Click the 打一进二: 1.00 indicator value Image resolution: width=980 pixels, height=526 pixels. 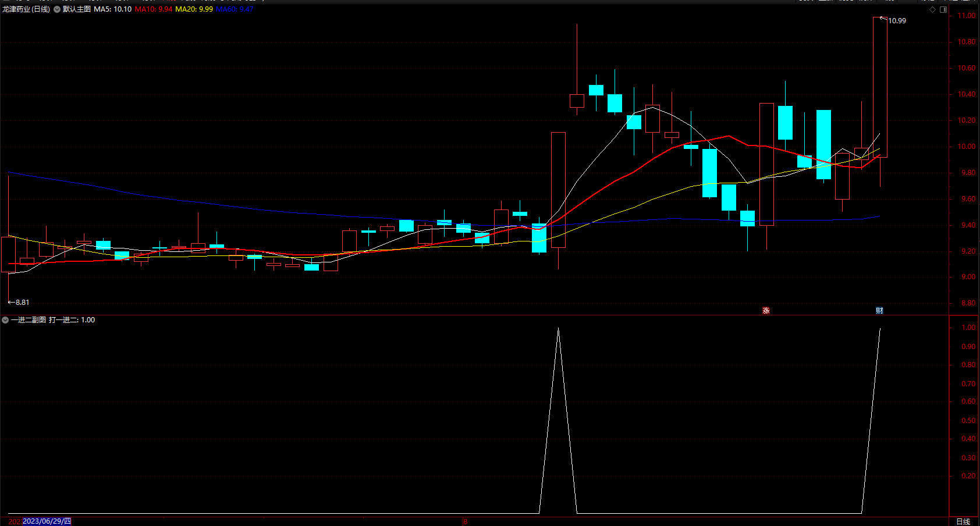[72, 320]
